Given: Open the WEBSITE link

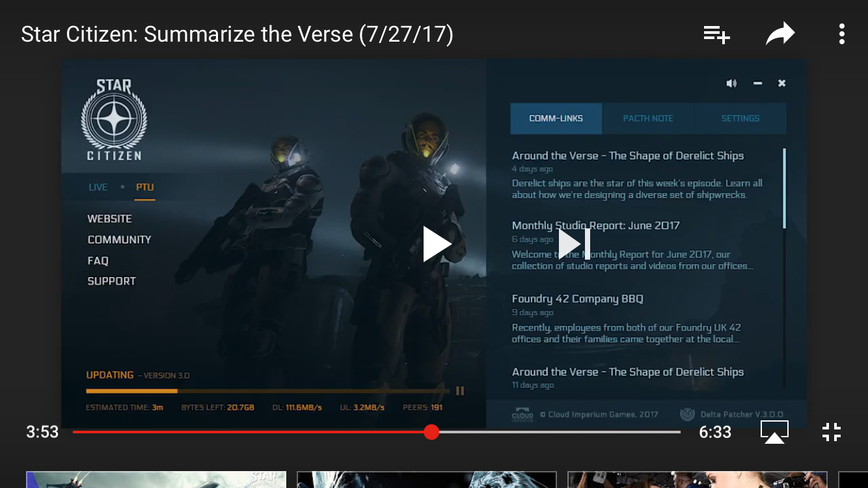Looking at the screenshot, I should pyautogui.click(x=110, y=219).
